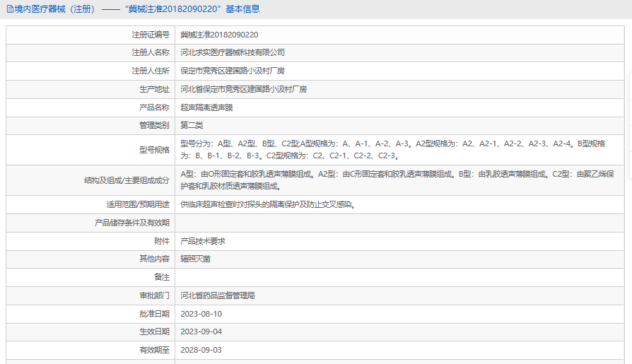Screen dimensions: 632x364
Task: Select 河北省保定市竞秀区建国路小汲村厂房 production address
Action: (x=243, y=89)
